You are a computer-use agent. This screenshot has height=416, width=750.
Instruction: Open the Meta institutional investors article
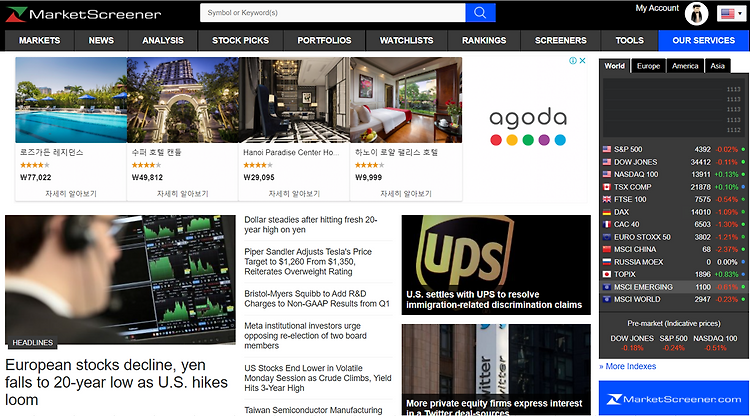(305, 336)
